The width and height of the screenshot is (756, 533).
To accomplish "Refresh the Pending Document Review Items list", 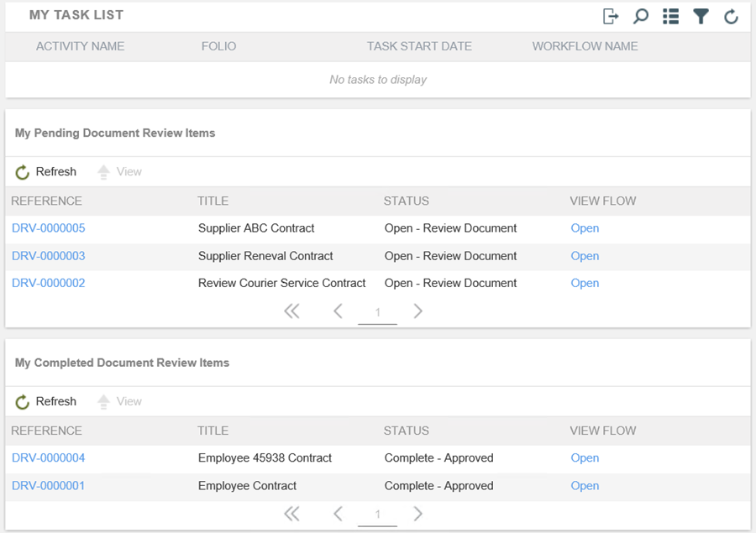I will [x=46, y=172].
